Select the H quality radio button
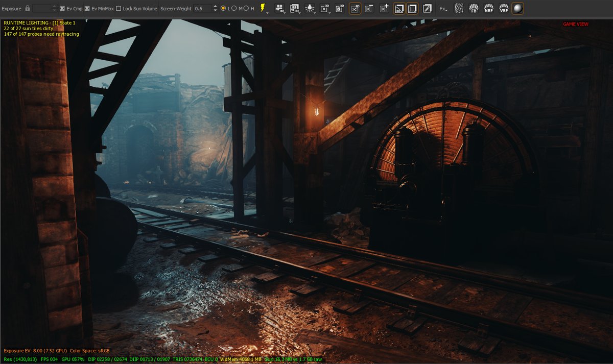Image resolution: width=613 pixels, height=364 pixels. click(246, 9)
